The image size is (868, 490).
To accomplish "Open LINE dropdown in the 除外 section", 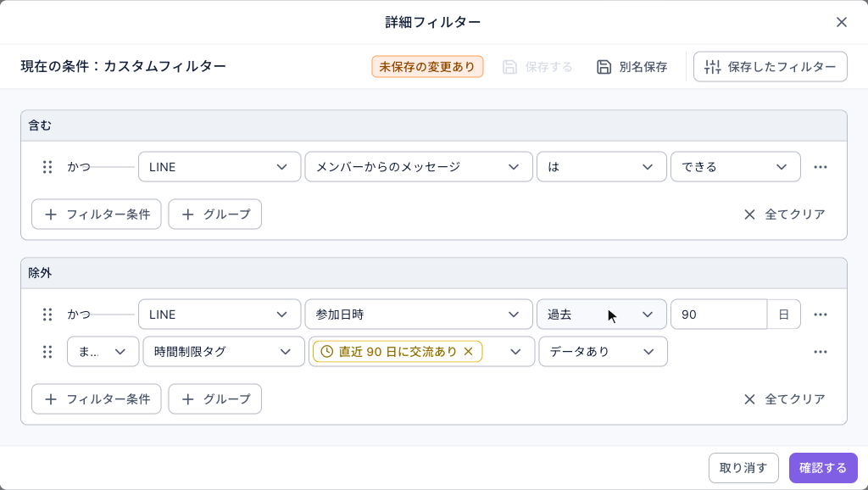I will (x=220, y=315).
